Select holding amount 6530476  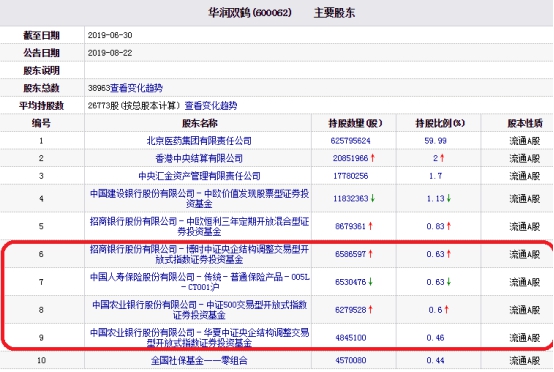(x=350, y=282)
